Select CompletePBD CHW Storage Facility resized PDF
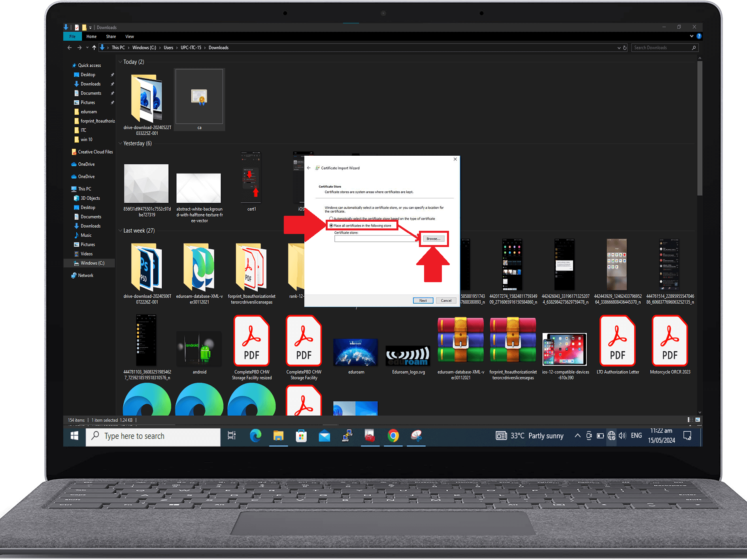The height and width of the screenshot is (560, 747). click(x=251, y=348)
